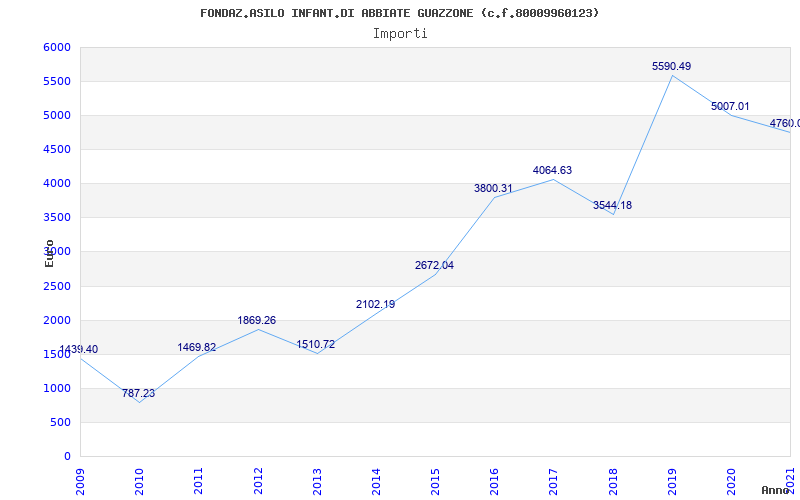The height and width of the screenshot is (500, 800).
Task: Click the 2013 x-axis year label
Action: [317, 481]
